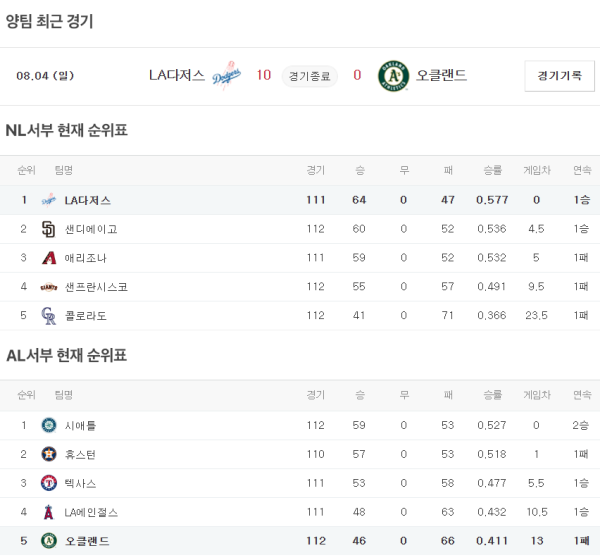600x560 pixels.
Task: Click the LA Dodgers logo in match header
Action: tap(227, 76)
